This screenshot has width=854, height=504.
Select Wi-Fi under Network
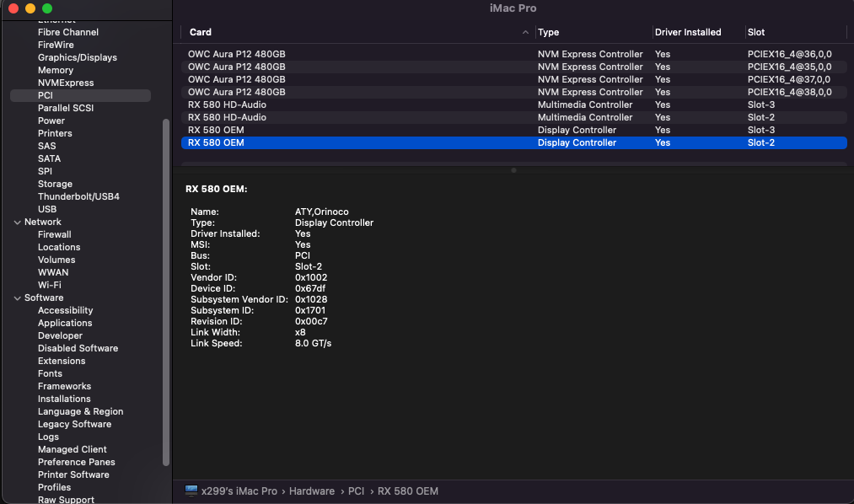50,285
